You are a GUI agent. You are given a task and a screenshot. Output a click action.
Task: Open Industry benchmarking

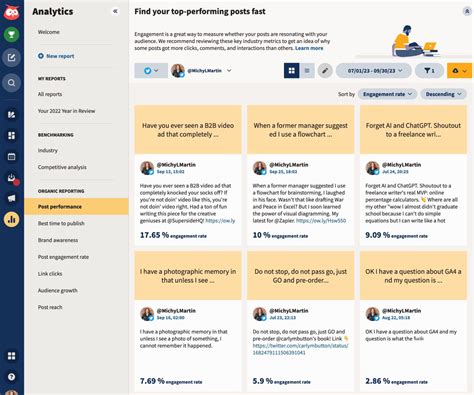(x=48, y=150)
